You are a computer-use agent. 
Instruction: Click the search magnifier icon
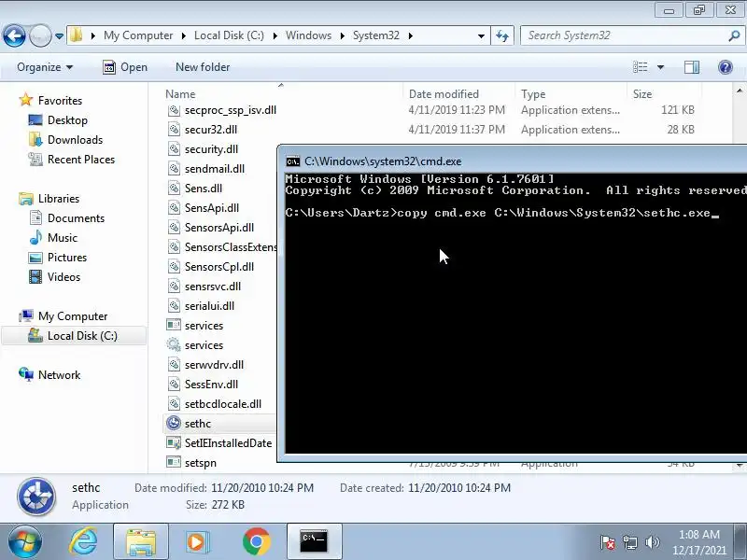click(734, 35)
